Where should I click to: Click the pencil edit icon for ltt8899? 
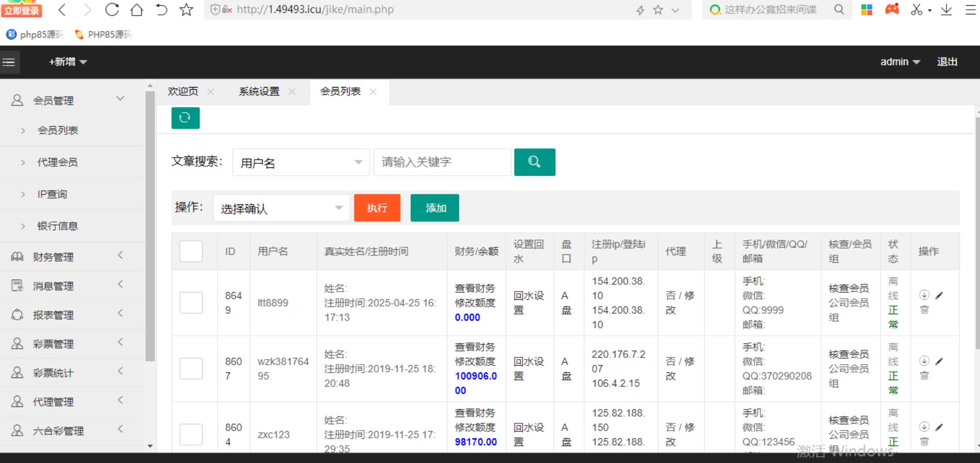tap(939, 295)
